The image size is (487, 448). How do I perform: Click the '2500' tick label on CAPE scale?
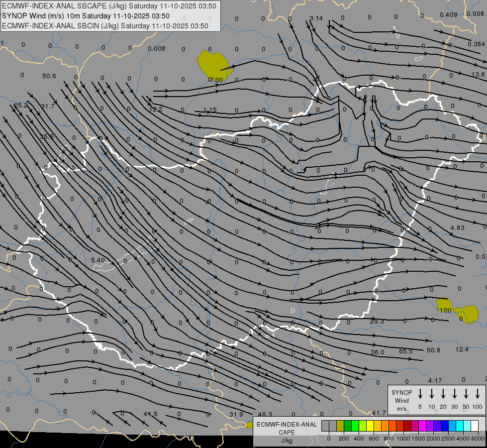(x=448, y=439)
